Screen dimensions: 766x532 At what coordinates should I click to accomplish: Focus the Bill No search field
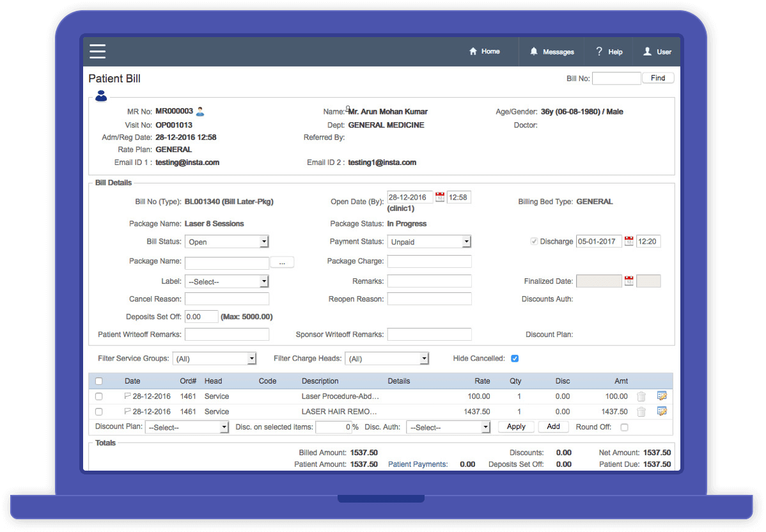(x=616, y=79)
